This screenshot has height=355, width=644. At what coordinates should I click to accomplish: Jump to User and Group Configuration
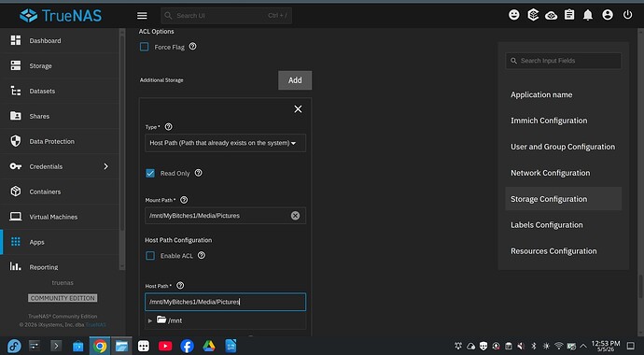tap(563, 147)
